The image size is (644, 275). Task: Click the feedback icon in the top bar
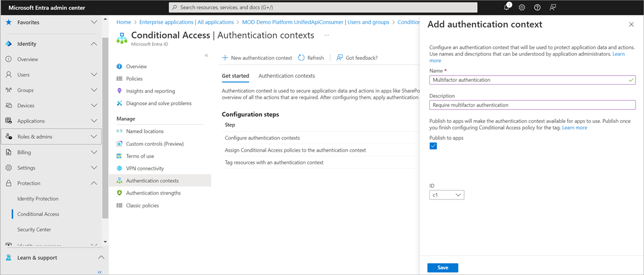(x=553, y=8)
